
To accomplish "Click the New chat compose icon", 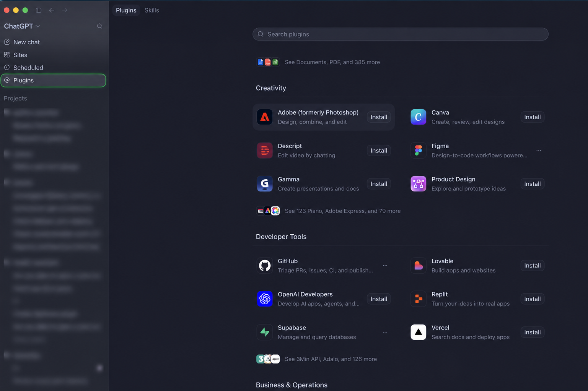I will pyautogui.click(x=7, y=42).
